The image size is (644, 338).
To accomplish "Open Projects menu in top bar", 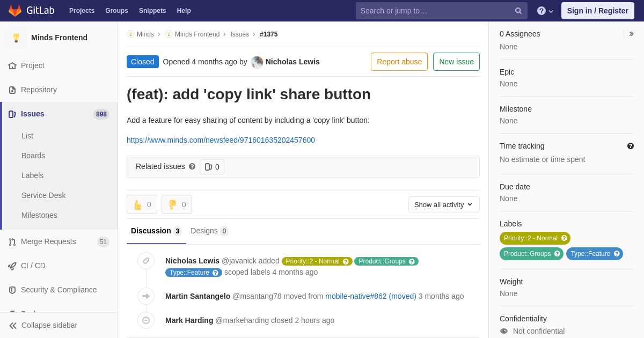I will (x=82, y=11).
